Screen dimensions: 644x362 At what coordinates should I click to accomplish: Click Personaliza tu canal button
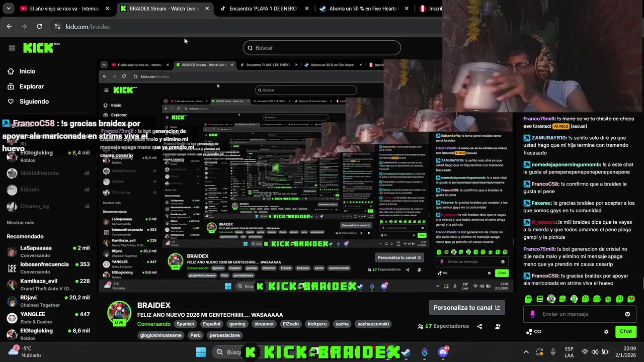pos(467,308)
